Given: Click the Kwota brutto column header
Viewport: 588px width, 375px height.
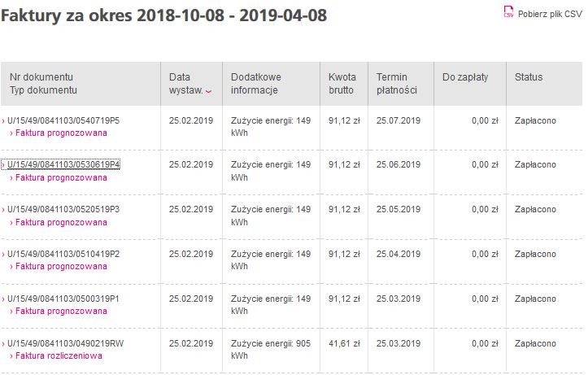Looking at the screenshot, I should (x=342, y=83).
